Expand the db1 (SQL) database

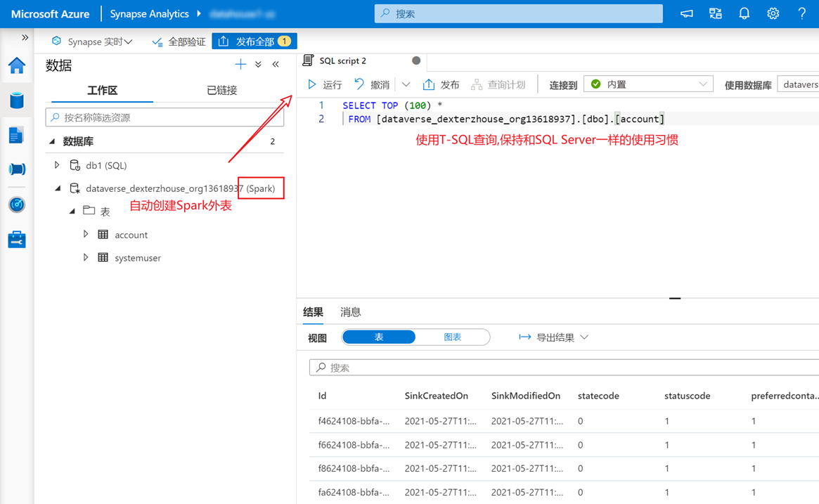[x=57, y=165]
